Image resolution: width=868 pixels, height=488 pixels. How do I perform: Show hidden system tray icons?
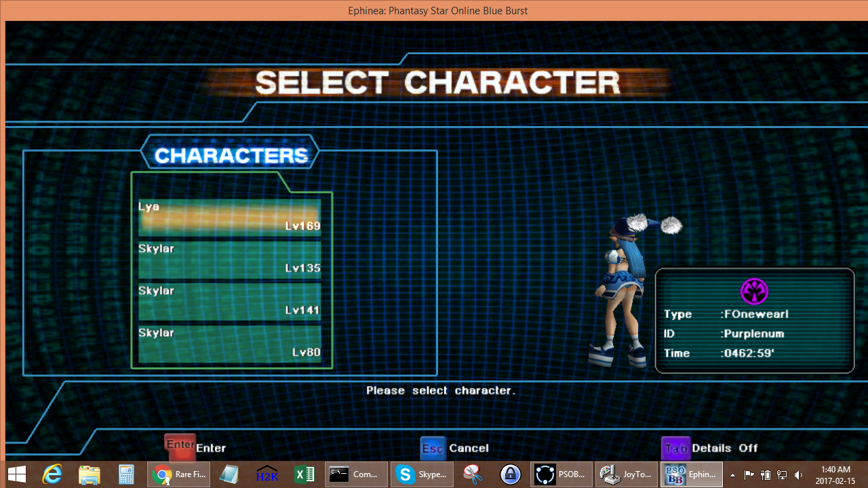(x=732, y=475)
